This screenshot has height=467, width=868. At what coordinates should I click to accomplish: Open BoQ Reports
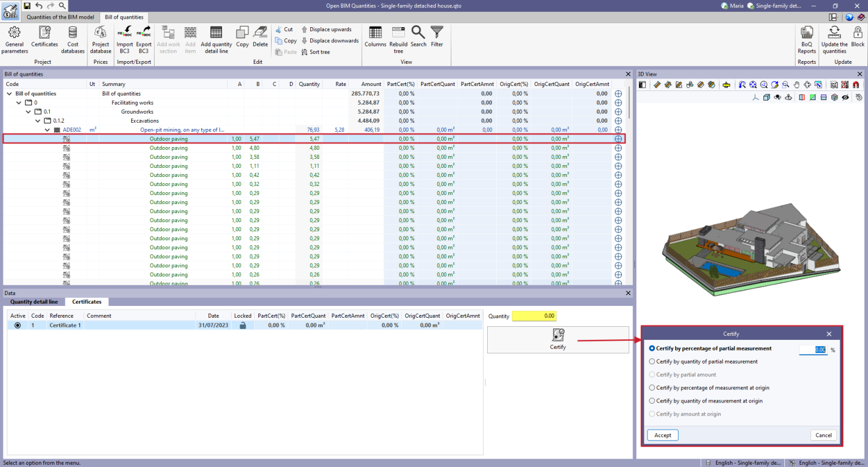[x=807, y=39]
